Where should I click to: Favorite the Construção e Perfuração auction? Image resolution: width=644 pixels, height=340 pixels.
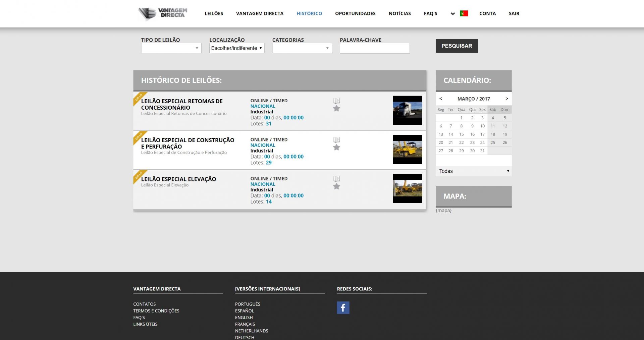336,148
